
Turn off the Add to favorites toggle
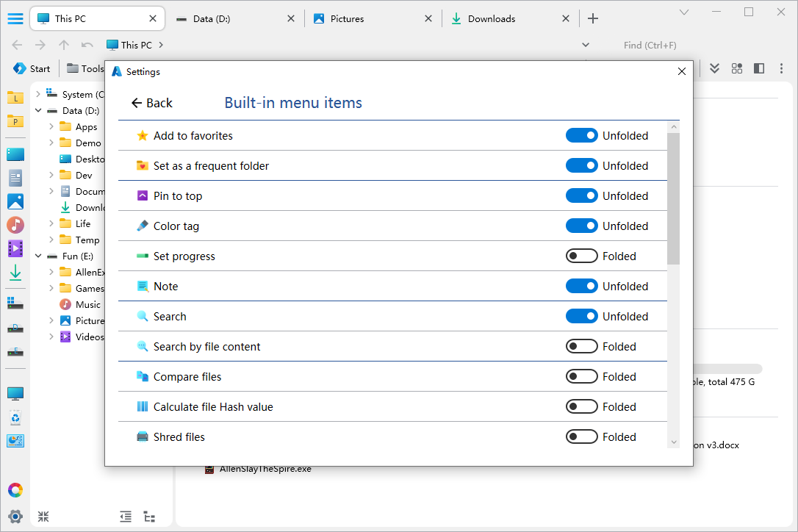pyautogui.click(x=581, y=136)
